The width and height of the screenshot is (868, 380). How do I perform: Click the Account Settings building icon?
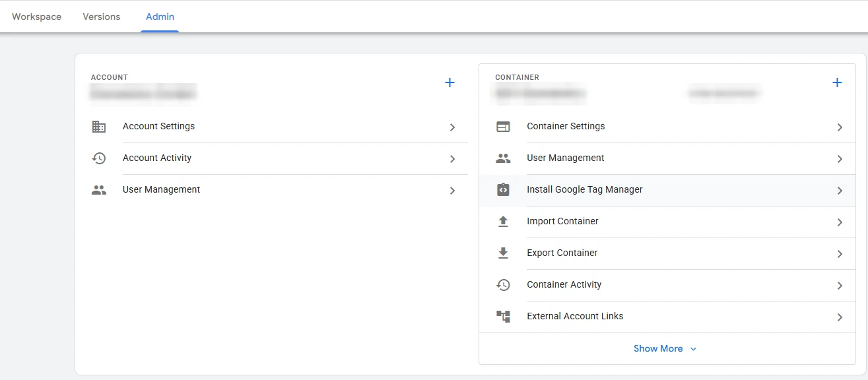[x=99, y=127]
